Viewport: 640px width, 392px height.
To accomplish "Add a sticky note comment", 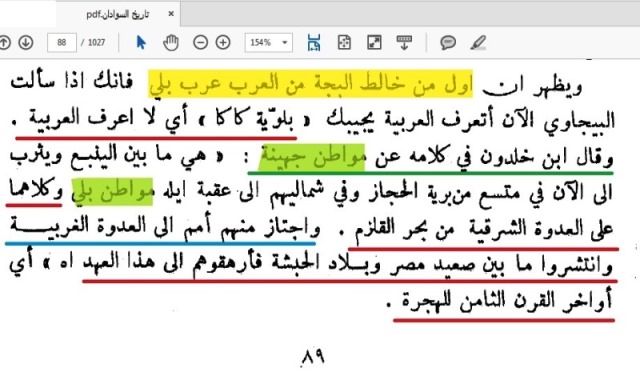I will (448, 42).
